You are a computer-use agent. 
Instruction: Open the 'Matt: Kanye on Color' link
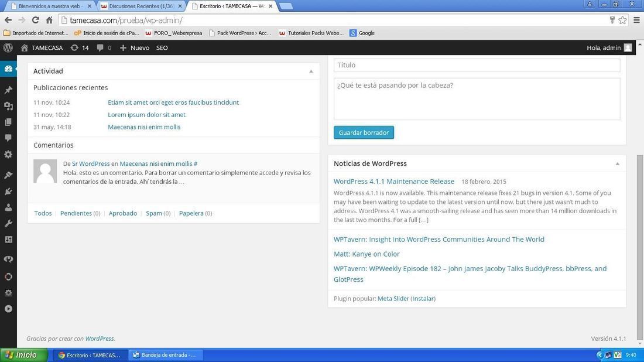pyautogui.click(x=366, y=254)
